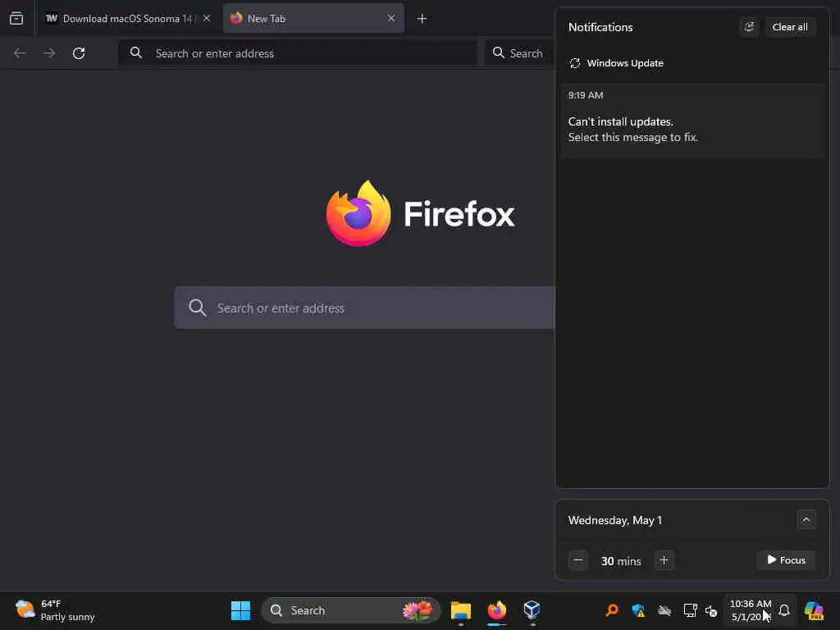Viewport: 840px width, 630px height.
Task: Click the notification bell icon
Action: coord(784,610)
